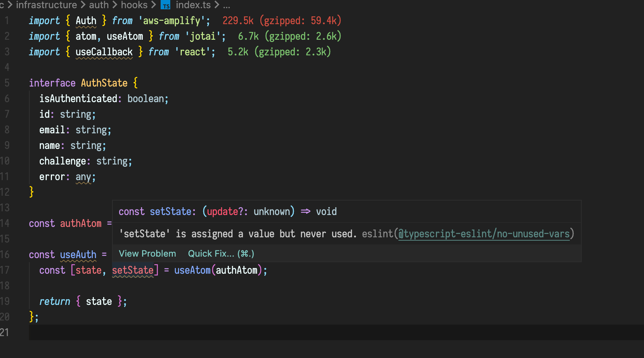Click the underlined useAuth identifier on line 16

[78, 255]
